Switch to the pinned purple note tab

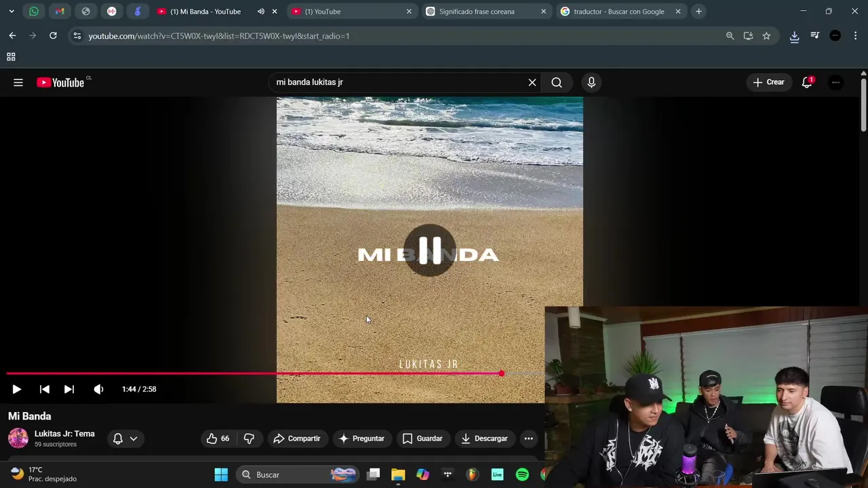point(138,12)
